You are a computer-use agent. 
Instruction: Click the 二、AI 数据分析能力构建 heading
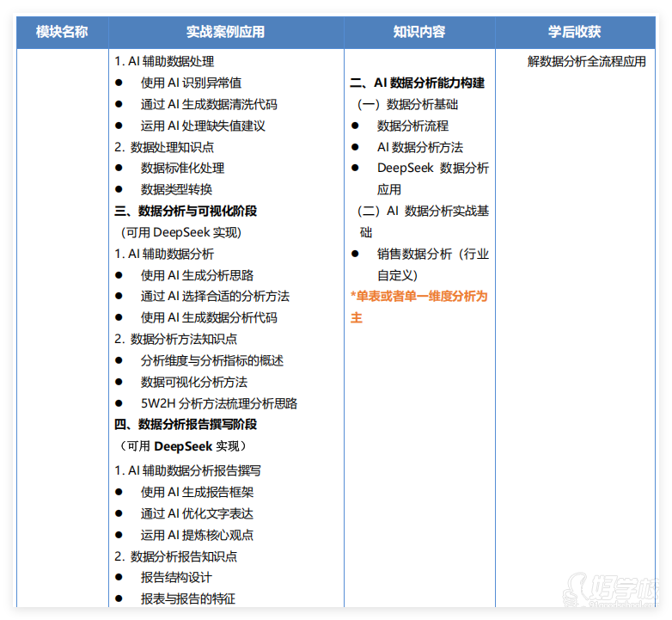[x=417, y=83]
